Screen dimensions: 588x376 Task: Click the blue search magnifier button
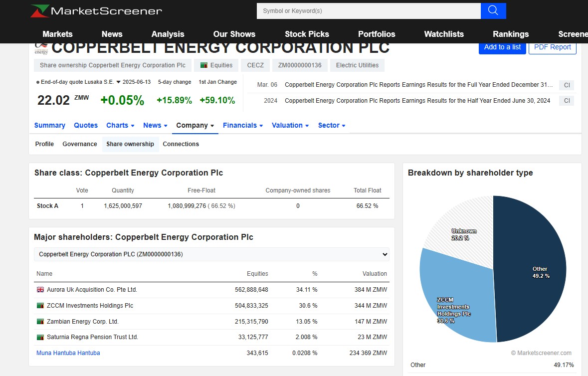493,11
